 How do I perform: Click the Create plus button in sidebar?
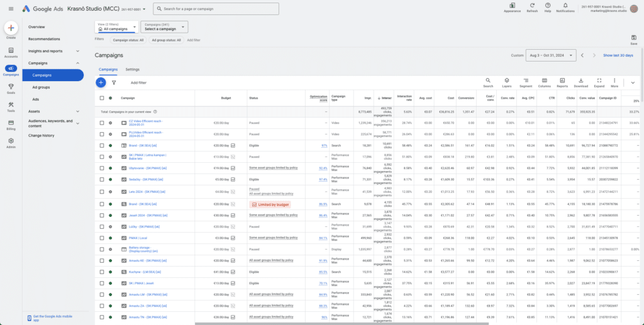pos(11,28)
